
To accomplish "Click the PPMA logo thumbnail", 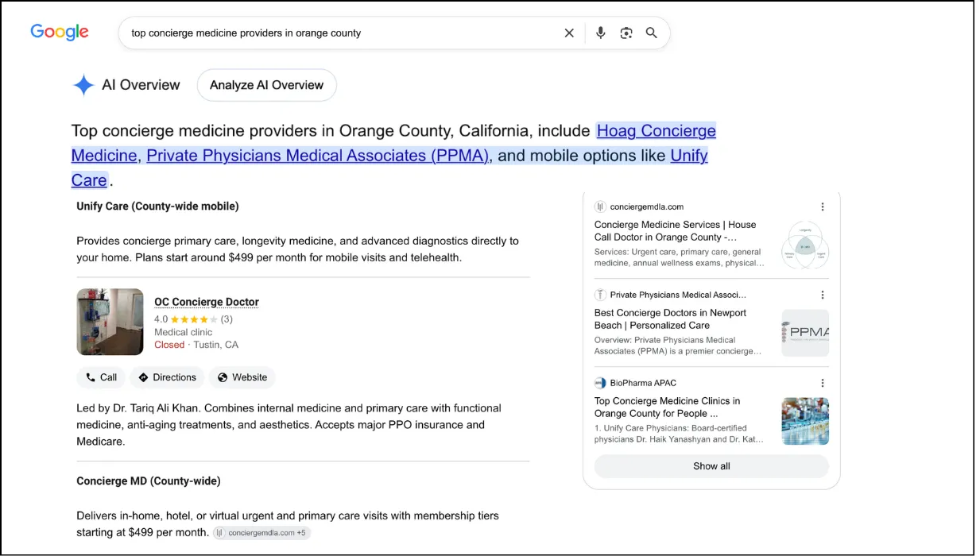I will click(805, 333).
